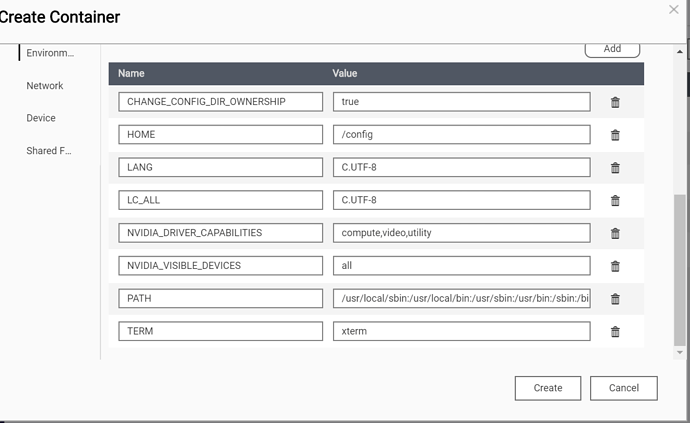690x423 pixels.
Task: Edit the NVIDIA_DRIVER_CAPABILITIES name field
Action: pyautogui.click(x=220, y=233)
